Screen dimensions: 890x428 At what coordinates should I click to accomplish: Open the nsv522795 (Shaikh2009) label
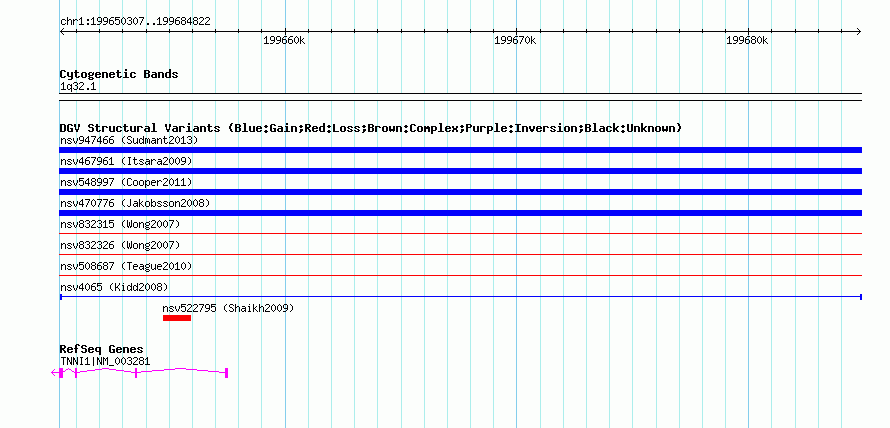coord(228,308)
